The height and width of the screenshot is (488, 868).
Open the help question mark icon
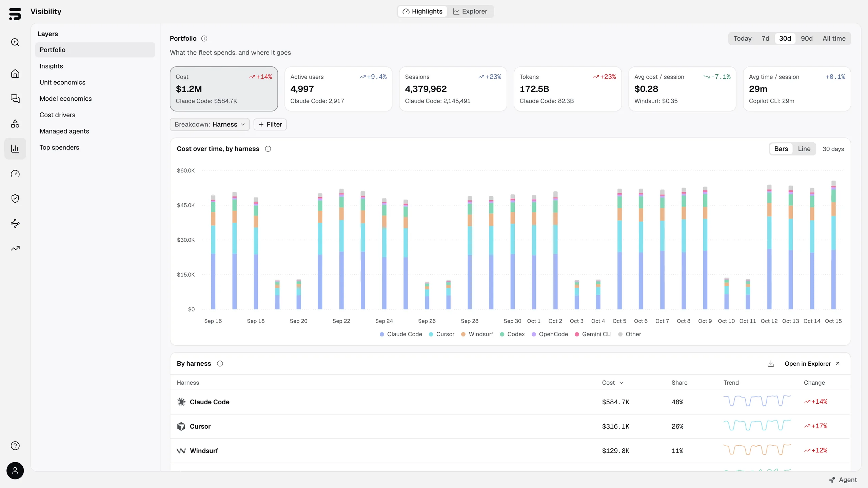pyautogui.click(x=15, y=446)
